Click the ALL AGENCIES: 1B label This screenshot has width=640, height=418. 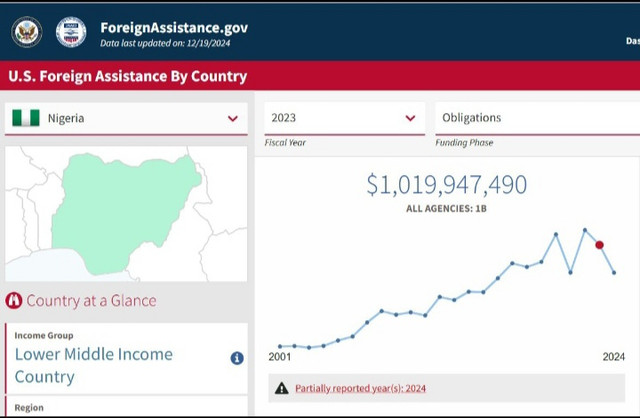[447, 209]
